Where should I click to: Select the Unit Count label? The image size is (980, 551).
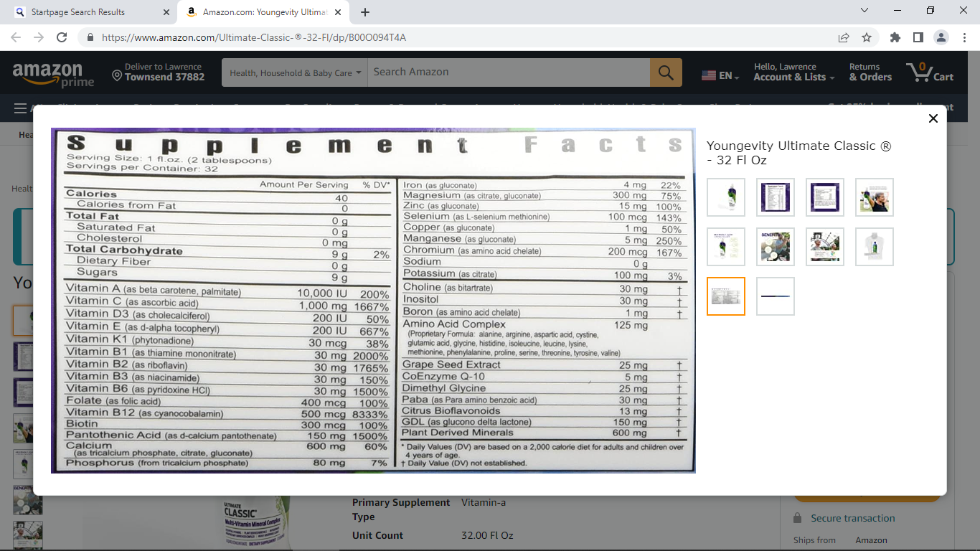click(x=377, y=535)
